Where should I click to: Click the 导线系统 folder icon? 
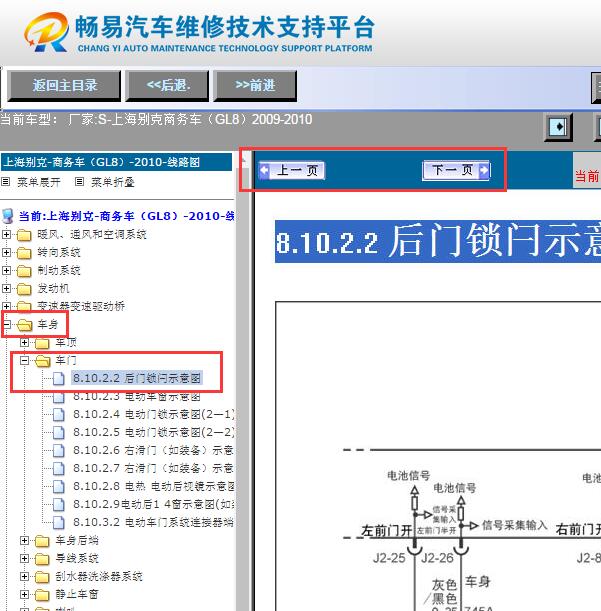click(42, 559)
